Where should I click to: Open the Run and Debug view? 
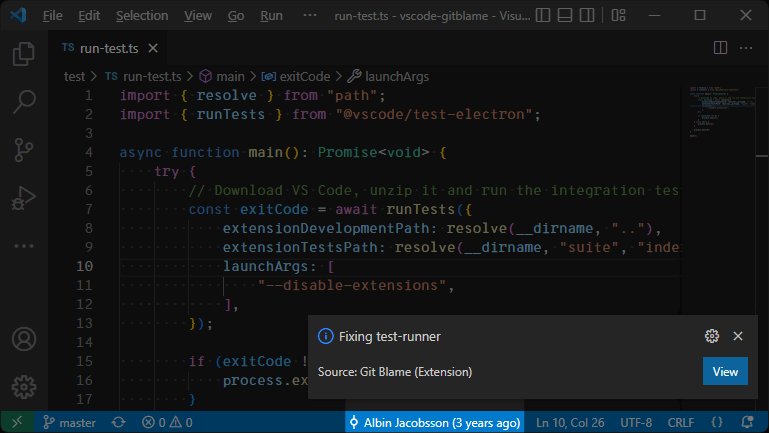coord(24,198)
